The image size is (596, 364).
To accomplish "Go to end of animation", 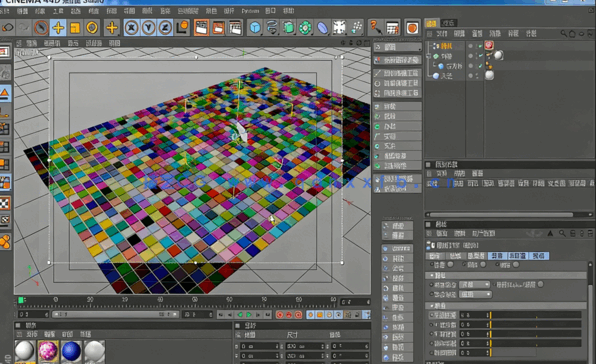I will point(268,315).
